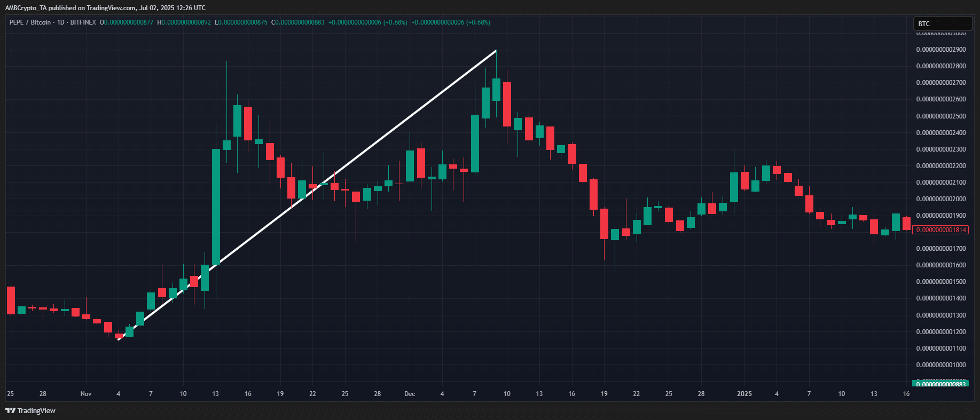Click the red 0.0000000001814 price label
The image size is (980, 420).
[x=940, y=230]
